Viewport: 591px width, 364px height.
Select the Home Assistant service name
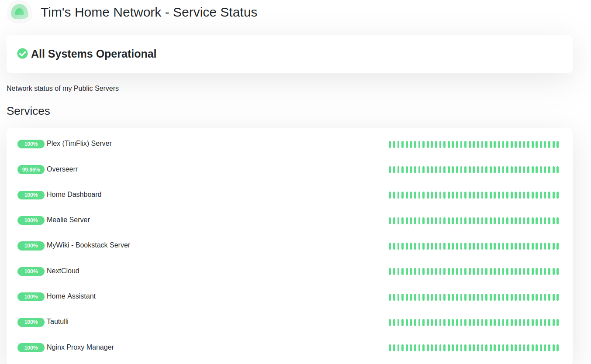click(71, 296)
